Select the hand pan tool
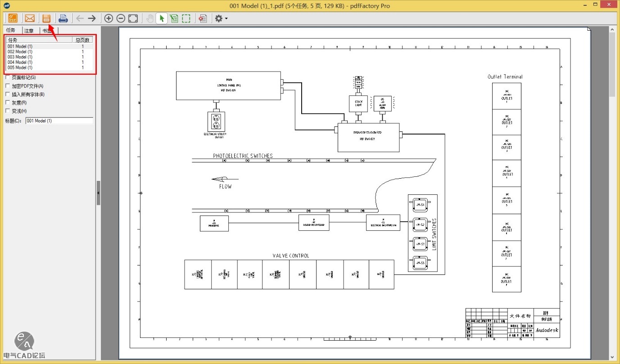 (x=151, y=18)
